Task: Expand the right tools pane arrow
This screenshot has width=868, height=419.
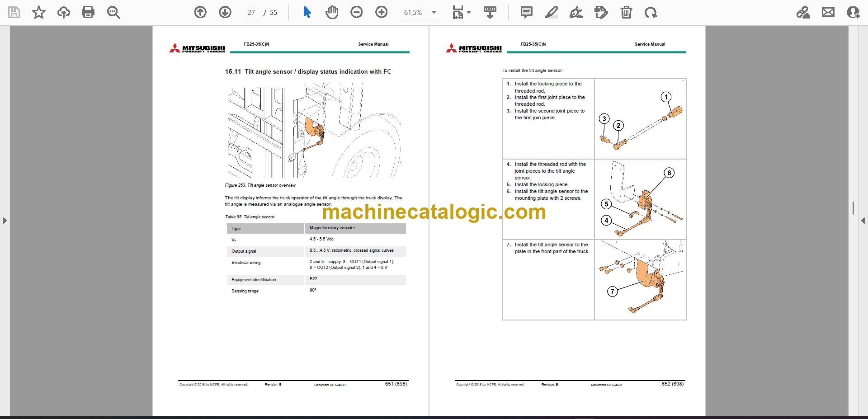Action: pyautogui.click(x=863, y=221)
